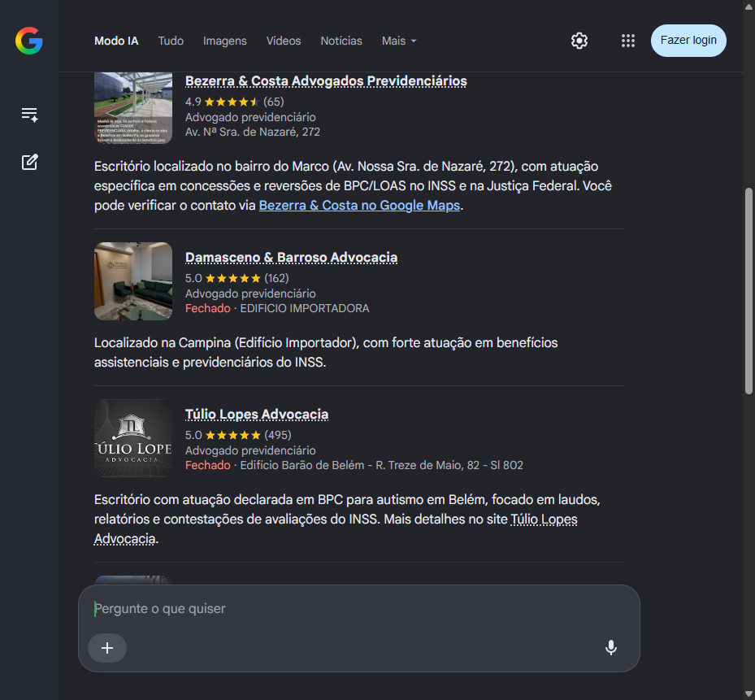Activate voice search microphone icon
Viewport: 755px width, 700px height.
point(610,647)
